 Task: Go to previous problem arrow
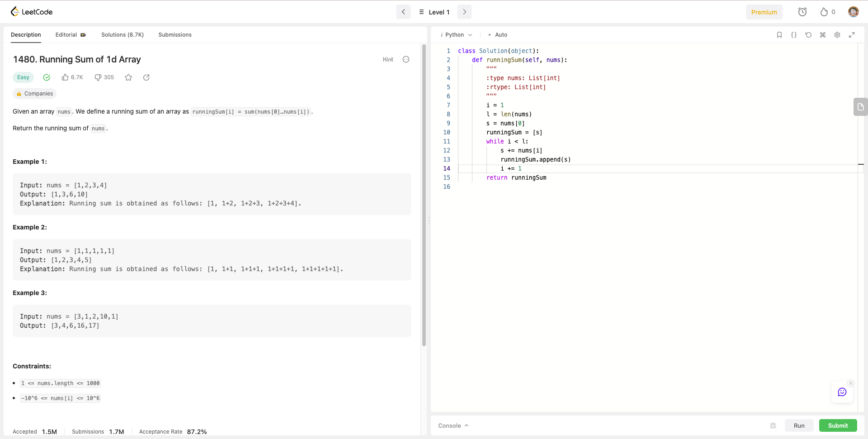[x=403, y=12]
